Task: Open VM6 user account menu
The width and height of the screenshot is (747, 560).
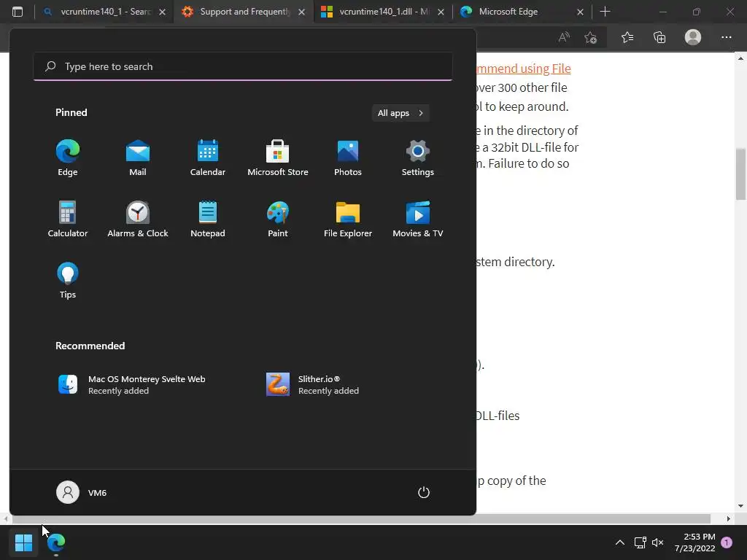Action: pyautogui.click(x=82, y=492)
